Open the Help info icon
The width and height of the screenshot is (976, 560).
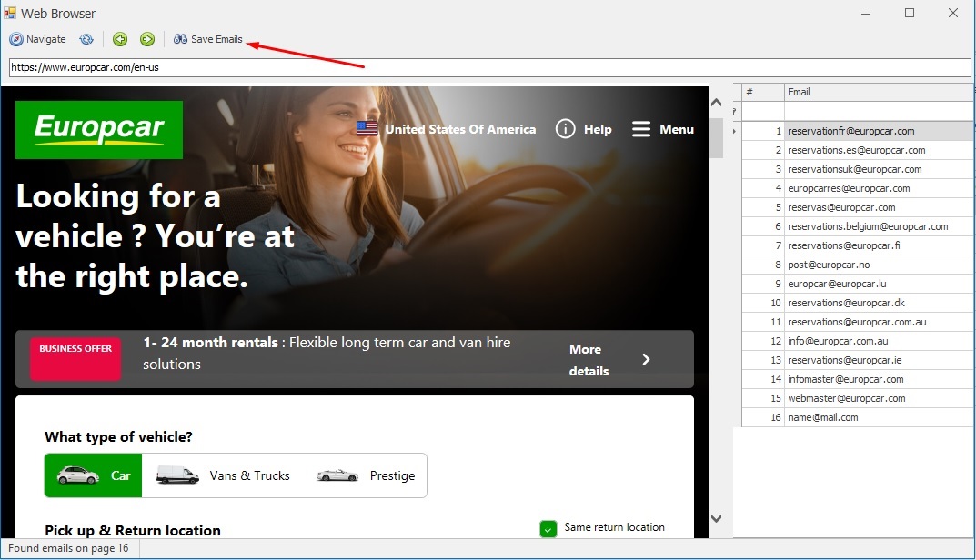(565, 129)
